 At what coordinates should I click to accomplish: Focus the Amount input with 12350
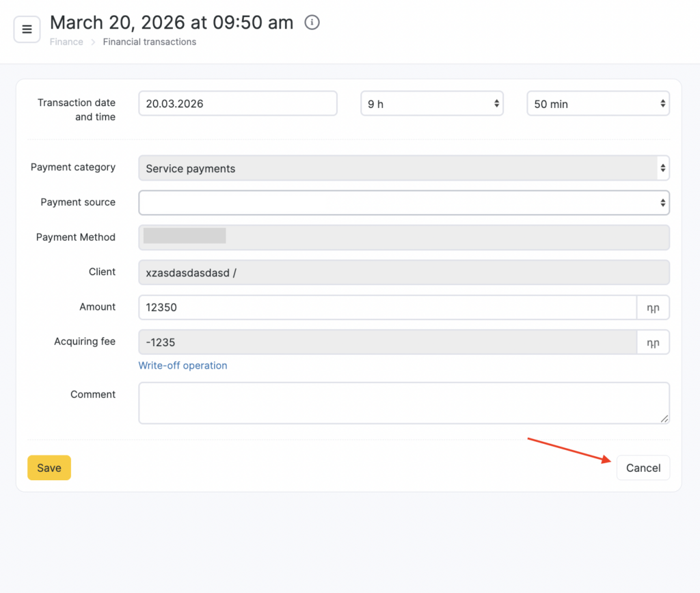click(387, 308)
